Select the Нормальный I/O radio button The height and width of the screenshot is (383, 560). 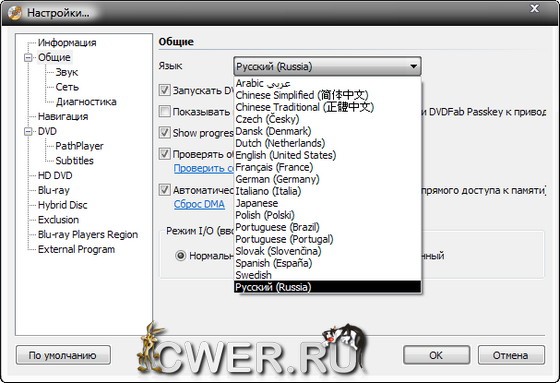click(x=181, y=255)
